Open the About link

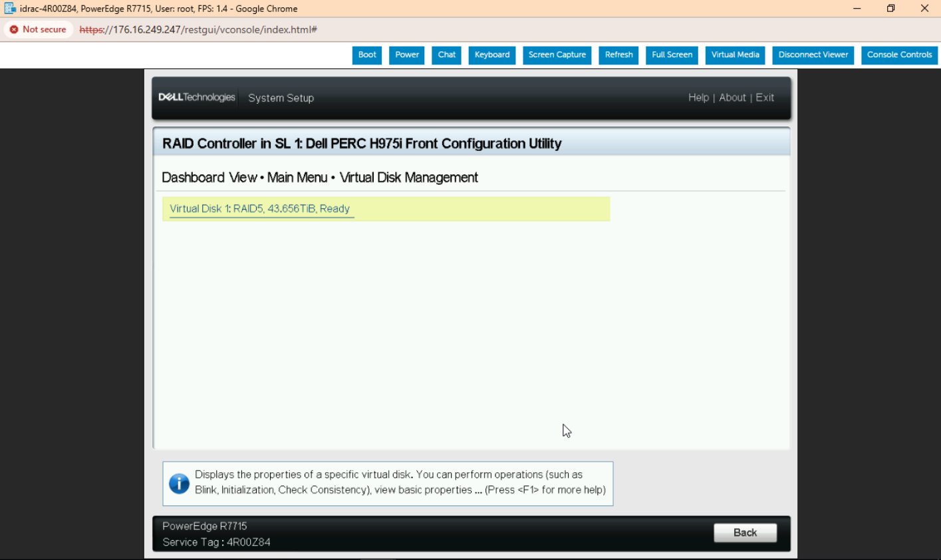point(732,98)
